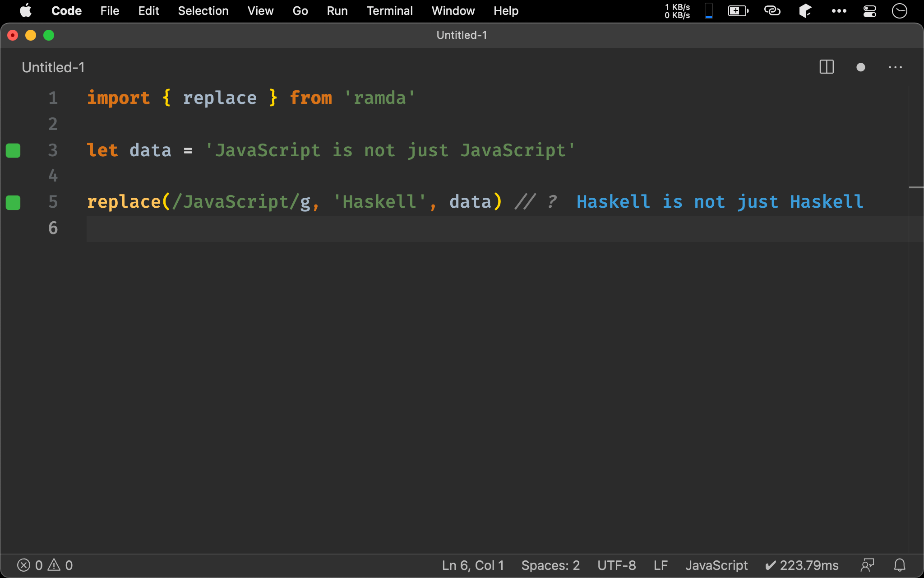The image size is (924, 578).
Task: Click the 'data' variable on line 3
Action: pyautogui.click(x=150, y=150)
